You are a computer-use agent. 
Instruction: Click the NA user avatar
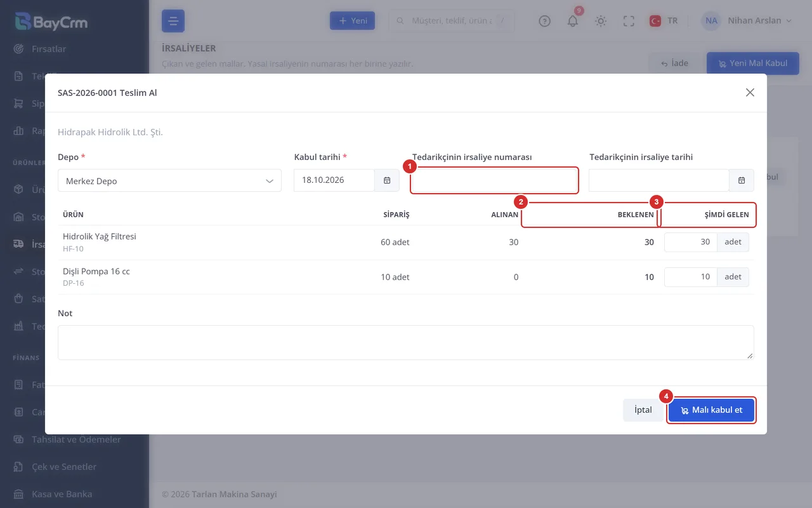click(711, 21)
